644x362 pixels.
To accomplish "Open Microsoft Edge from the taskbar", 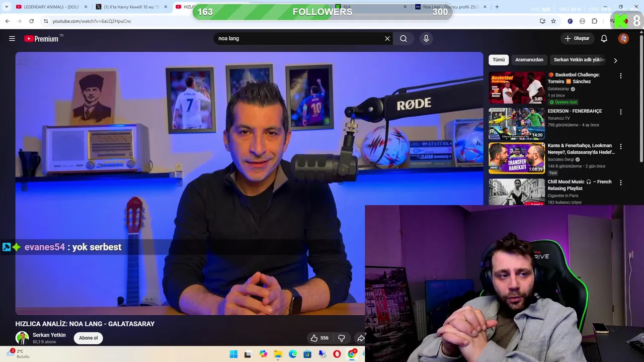I will (x=293, y=354).
